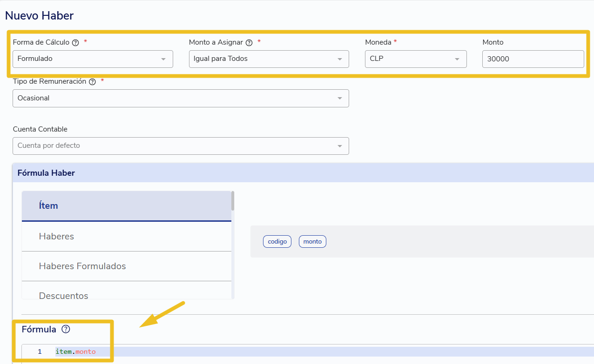Insert the codigo variable chip
Image resolution: width=594 pixels, height=364 pixels.
point(277,242)
